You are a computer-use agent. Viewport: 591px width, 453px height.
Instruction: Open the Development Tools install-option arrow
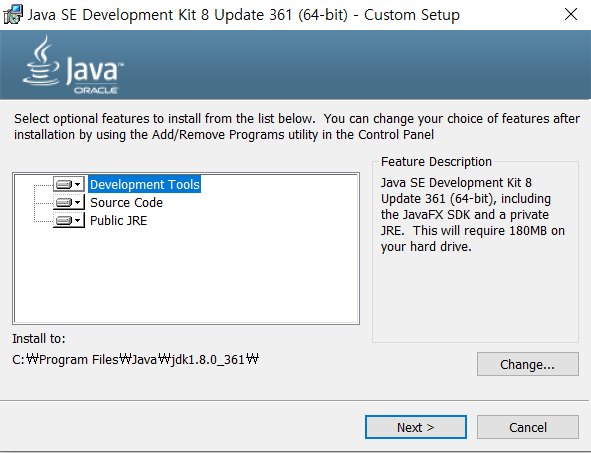point(78,185)
